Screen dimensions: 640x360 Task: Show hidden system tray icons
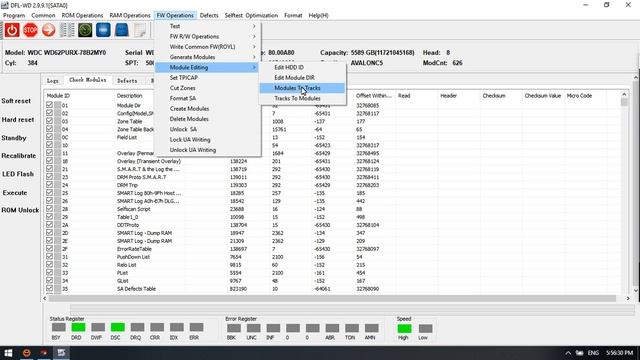click(x=568, y=353)
